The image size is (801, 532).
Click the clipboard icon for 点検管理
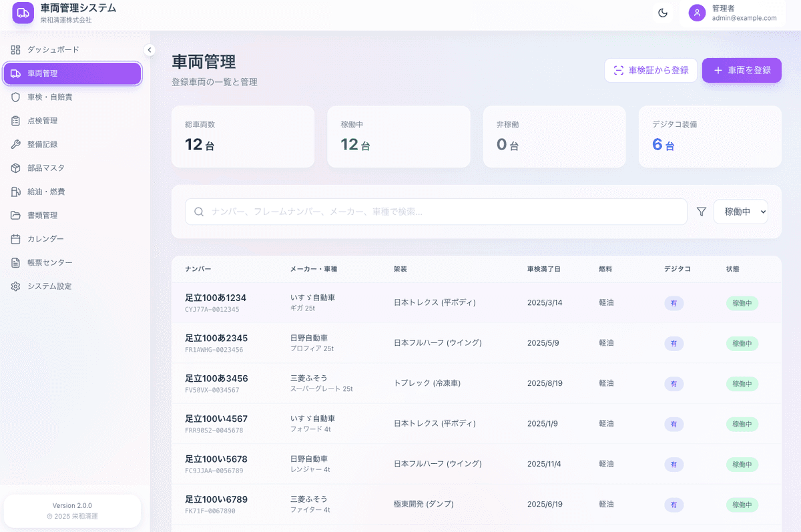[15, 121]
